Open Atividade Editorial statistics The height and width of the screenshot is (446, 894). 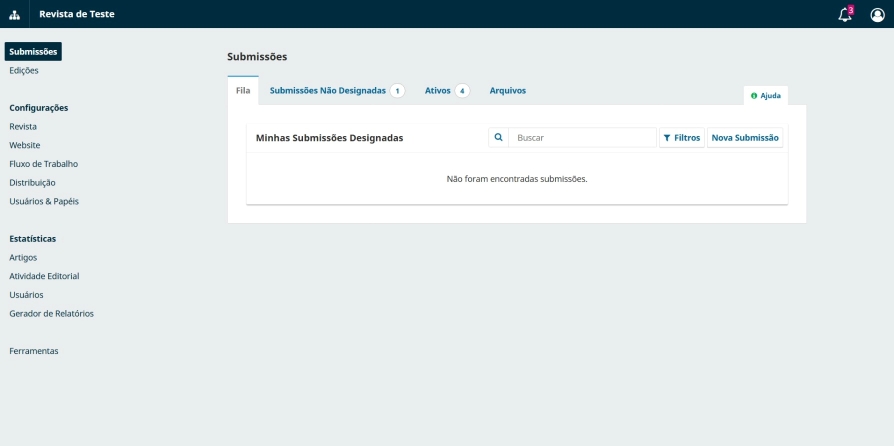tap(44, 276)
